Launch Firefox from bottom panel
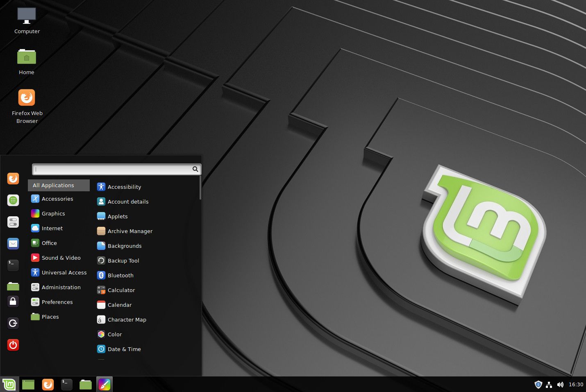The image size is (586, 392). coord(48,384)
